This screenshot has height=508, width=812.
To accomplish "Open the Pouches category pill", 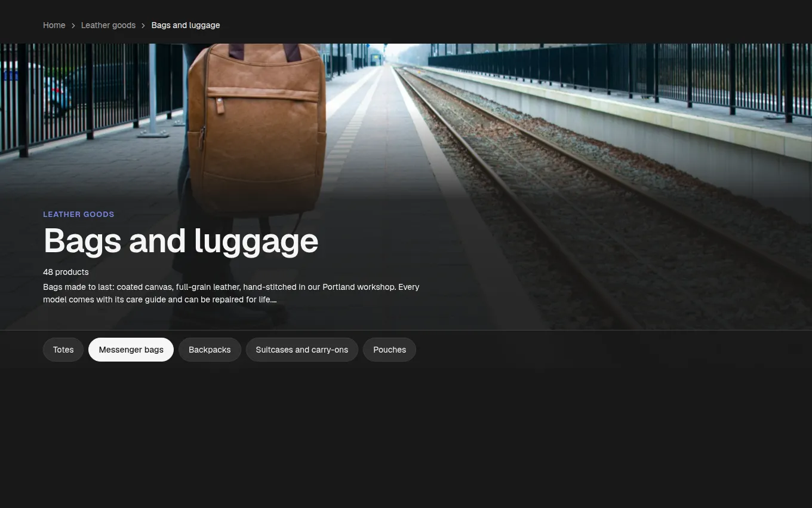I will pos(389,350).
